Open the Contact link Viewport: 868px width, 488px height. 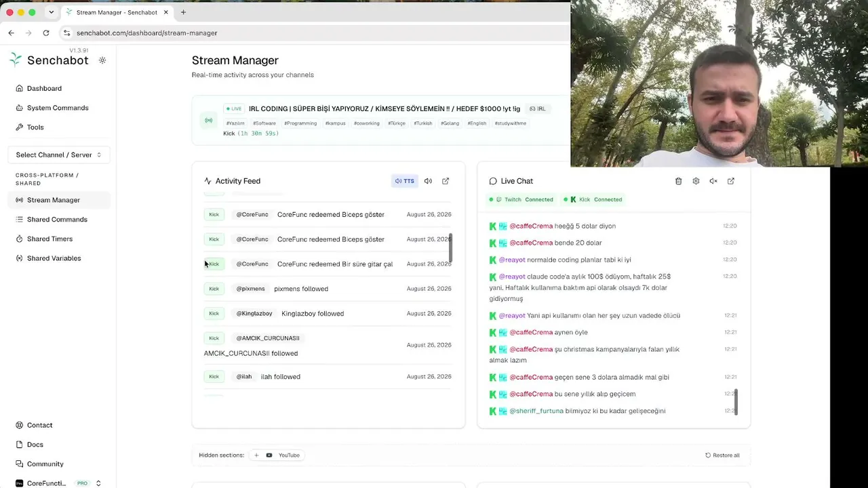point(39,425)
